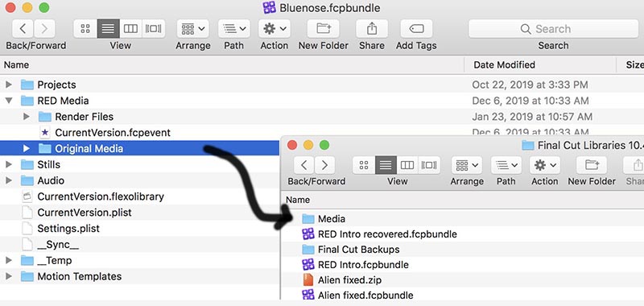
Task: Expand the Projects folder
Action: [9, 85]
